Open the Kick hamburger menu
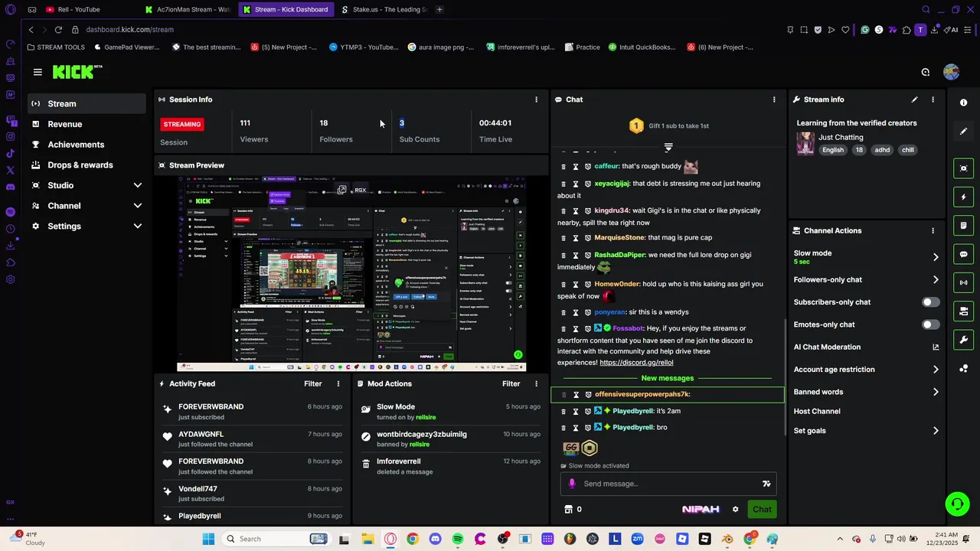Image resolution: width=980 pixels, height=551 pixels. pos(38,72)
